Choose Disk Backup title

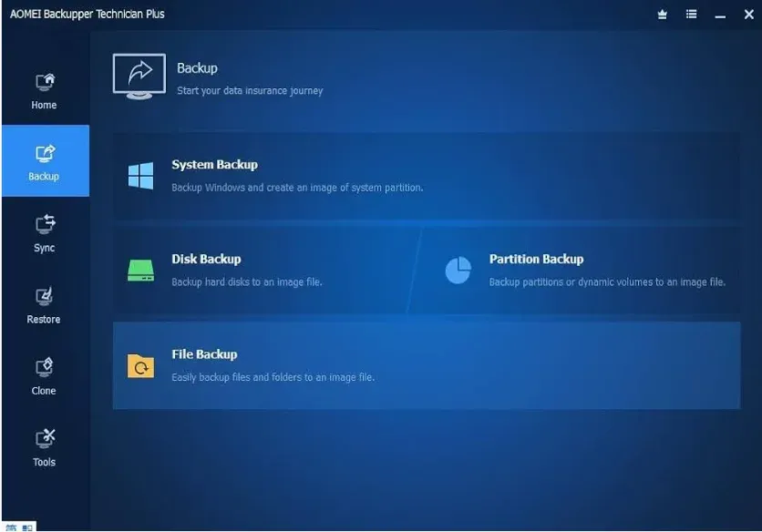(206, 259)
